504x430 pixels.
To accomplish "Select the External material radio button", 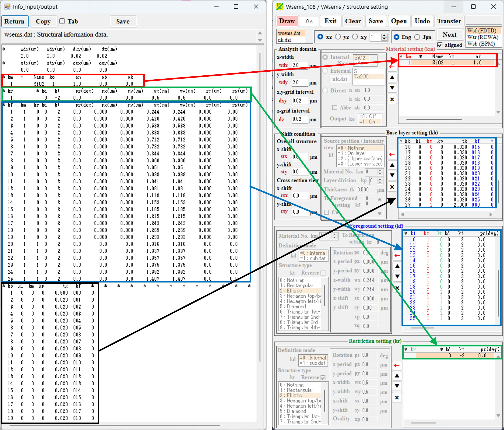I will 325,71.
